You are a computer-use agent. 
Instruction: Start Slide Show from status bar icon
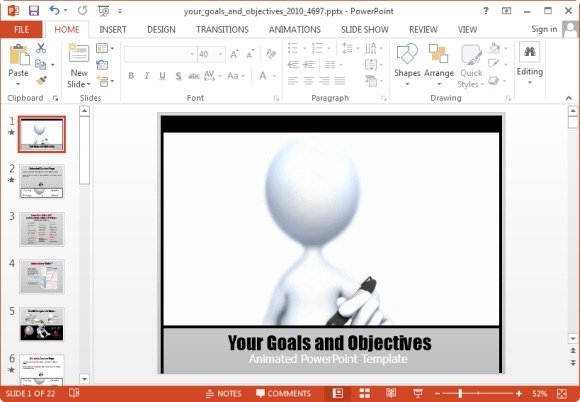[418, 393]
